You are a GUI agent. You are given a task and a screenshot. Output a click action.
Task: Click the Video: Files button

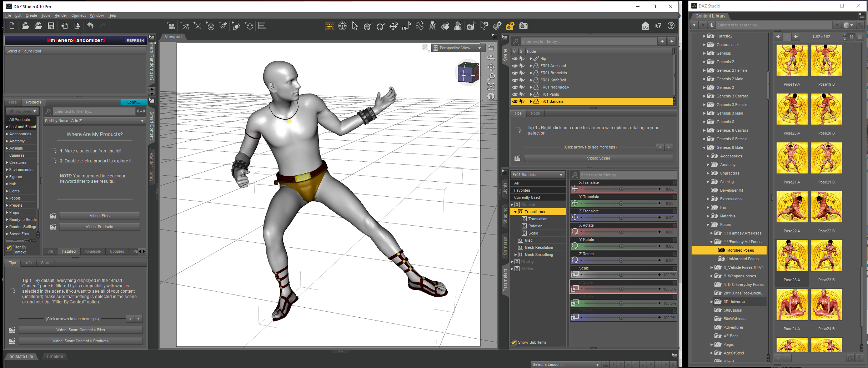pos(99,216)
